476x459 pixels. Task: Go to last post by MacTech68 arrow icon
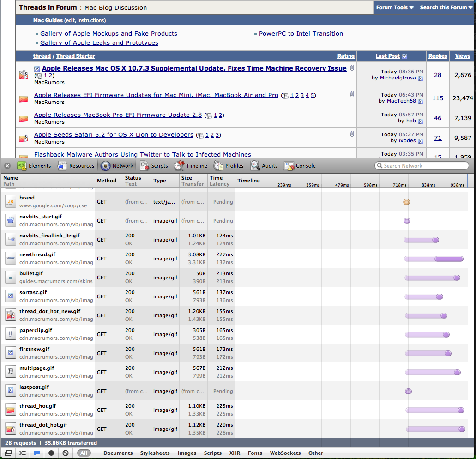[x=421, y=102]
